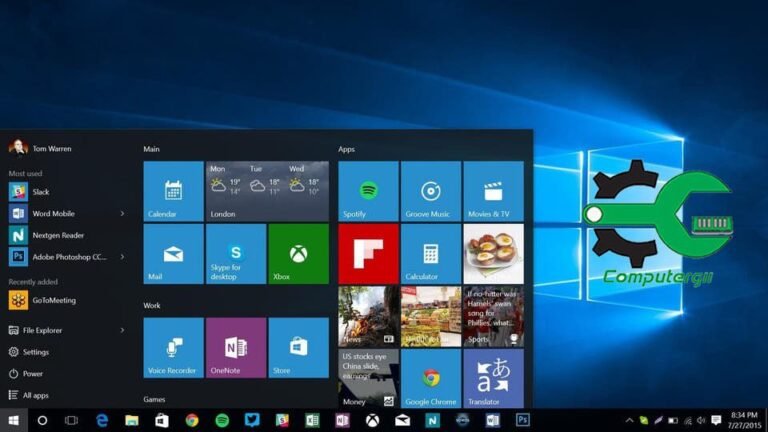Open Nextgen Reader from the taskbar
Viewport: 768px width, 432px height.
click(432, 420)
